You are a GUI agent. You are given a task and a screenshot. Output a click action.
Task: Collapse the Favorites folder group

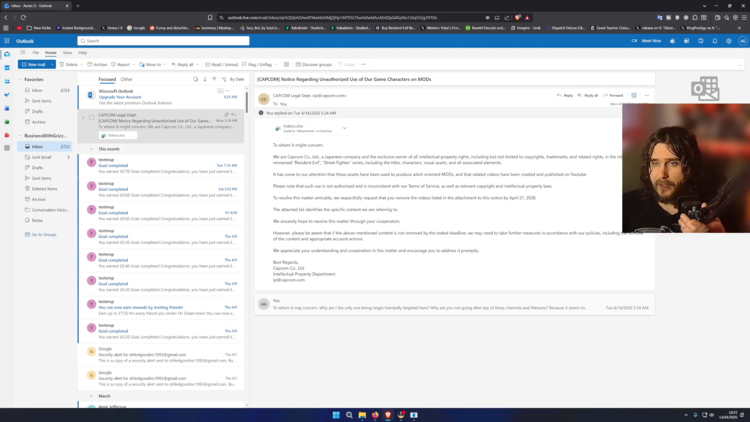[x=20, y=79]
